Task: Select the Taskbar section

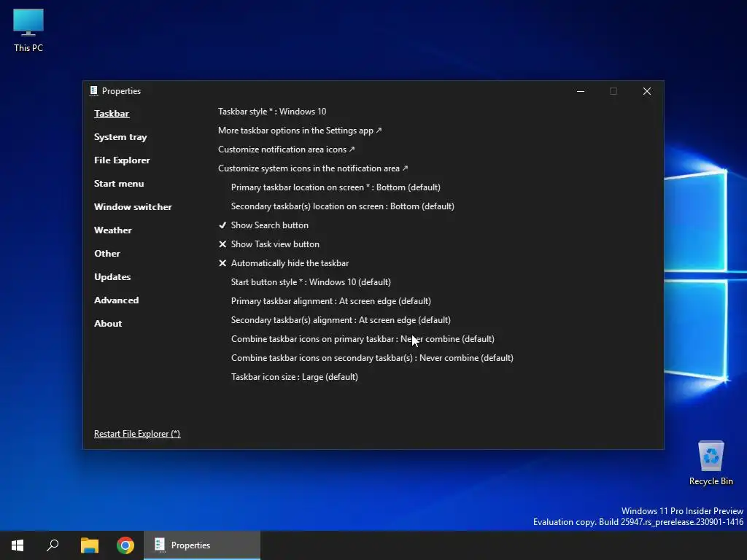Action: 112,114
